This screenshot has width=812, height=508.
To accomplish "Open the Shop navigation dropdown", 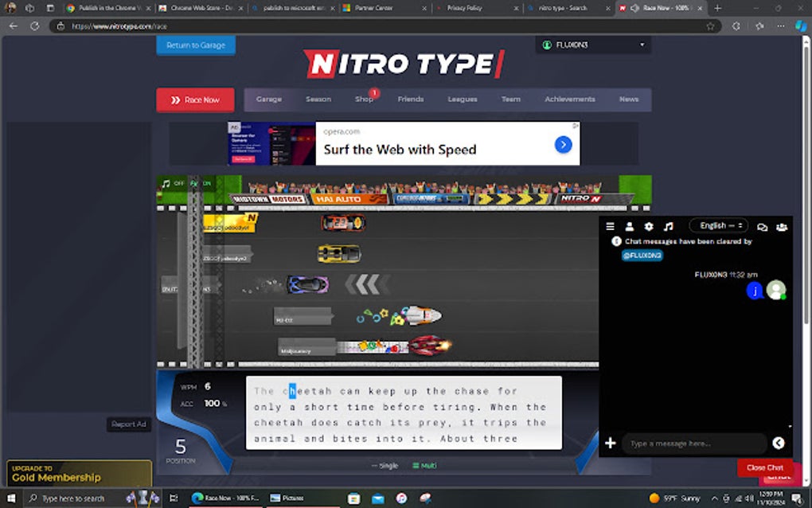I will click(364, 99).
